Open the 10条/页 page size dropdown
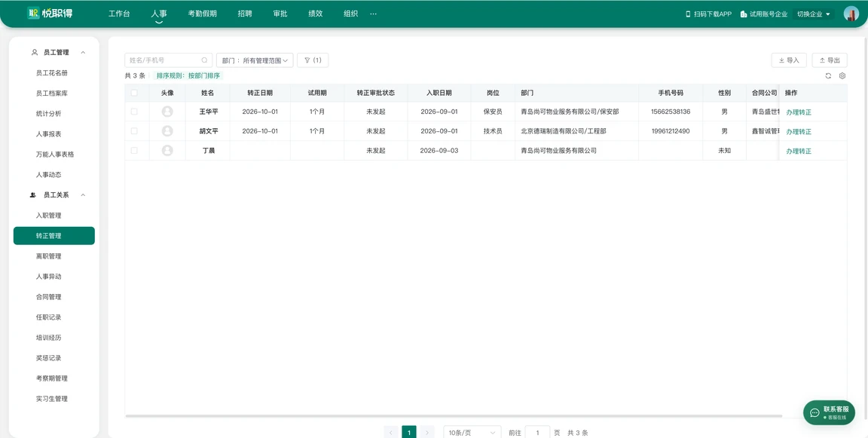Viewport: 868px width, 438px height. click(x=472, y=433)
